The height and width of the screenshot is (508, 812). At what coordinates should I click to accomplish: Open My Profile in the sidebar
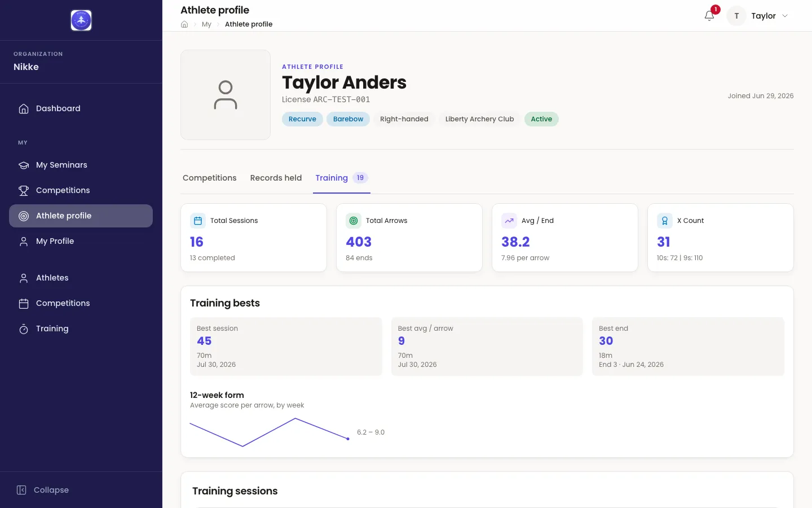[x=81, y=241]
